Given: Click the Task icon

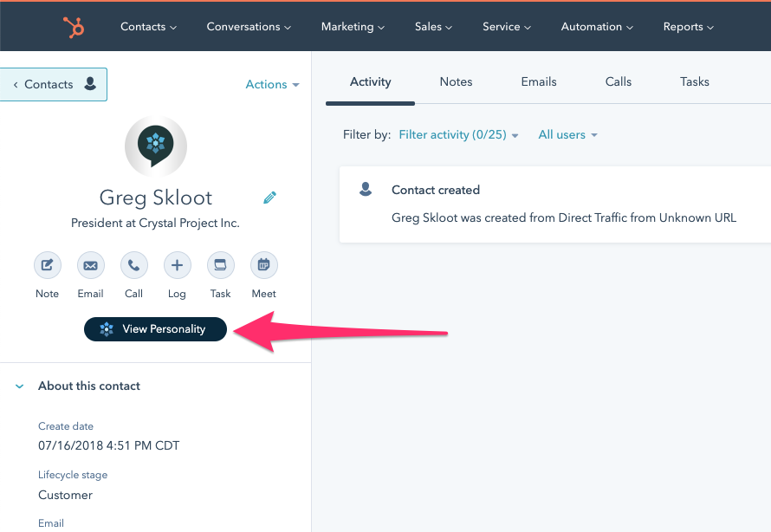Looking at the screenshot, I should click(x=220, y=265).
